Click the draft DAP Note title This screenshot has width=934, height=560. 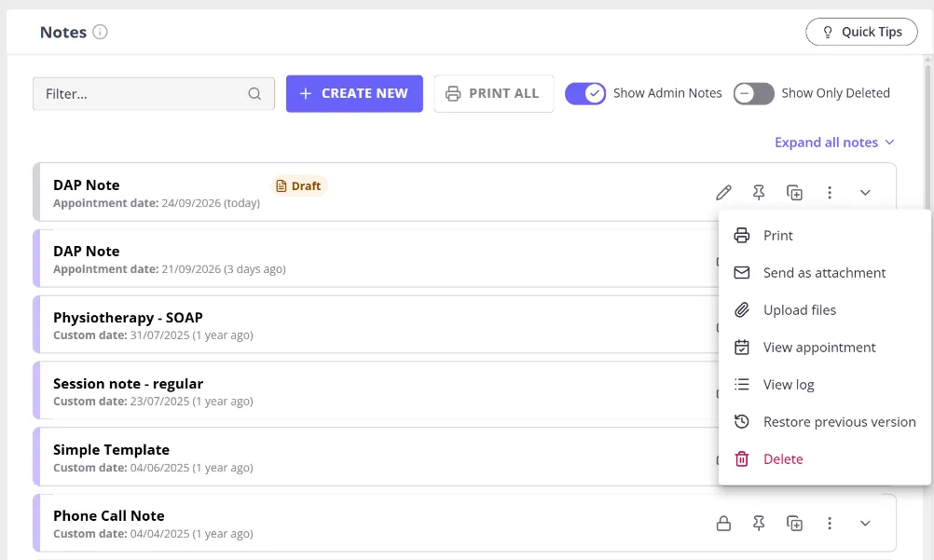87,185
